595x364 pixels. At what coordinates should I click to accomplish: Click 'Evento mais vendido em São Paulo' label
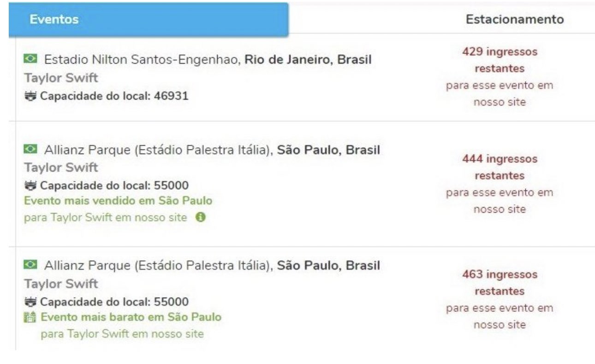coord(118,201)
